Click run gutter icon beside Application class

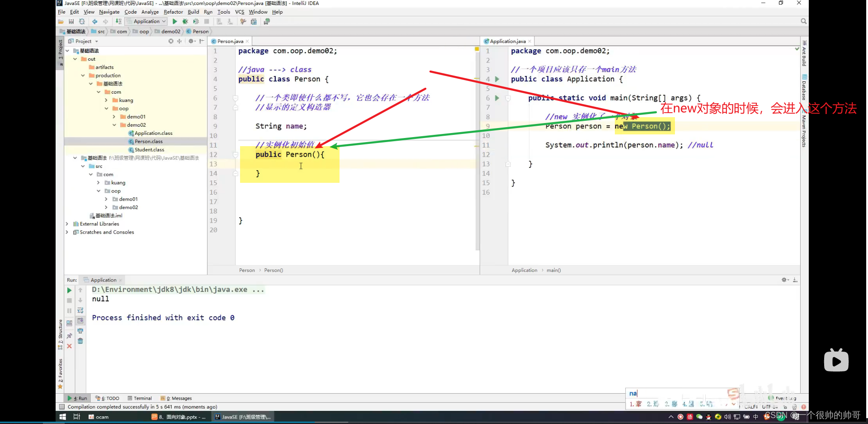click(497, 79)
